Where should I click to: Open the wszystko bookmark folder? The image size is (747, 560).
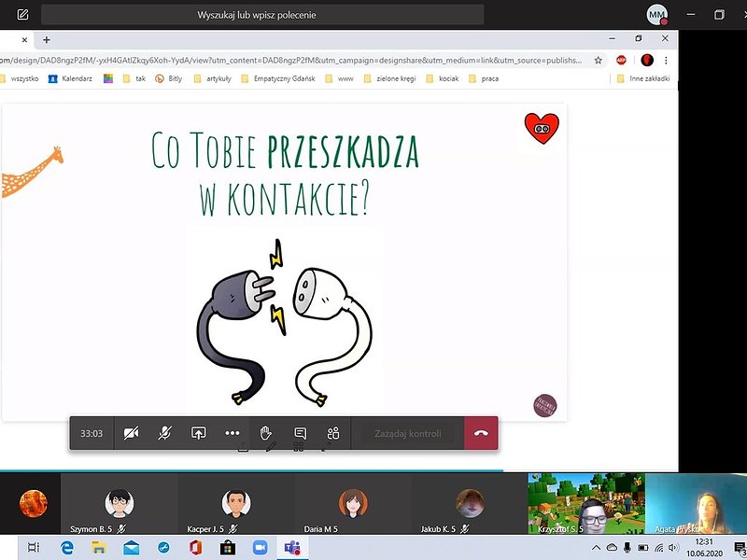(x=20, y=78)
